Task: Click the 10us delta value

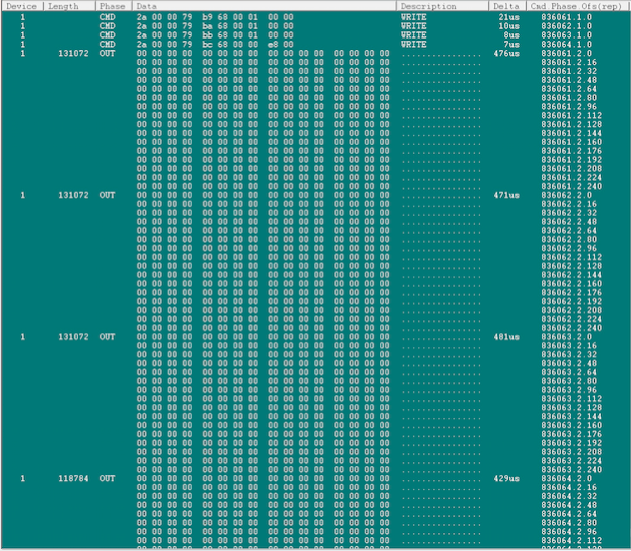Action: click(x=509, y=26)
